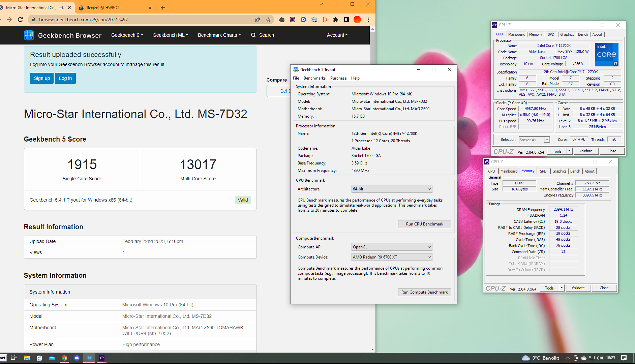
Task: Switch to CPU-Z taskbar icon
Action: pos(102,358)
